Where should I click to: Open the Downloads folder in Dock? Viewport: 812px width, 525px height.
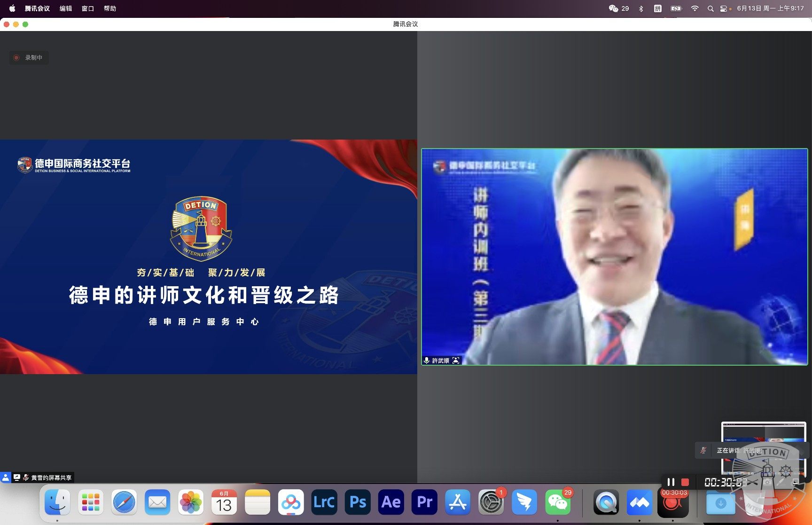point(721,502)
